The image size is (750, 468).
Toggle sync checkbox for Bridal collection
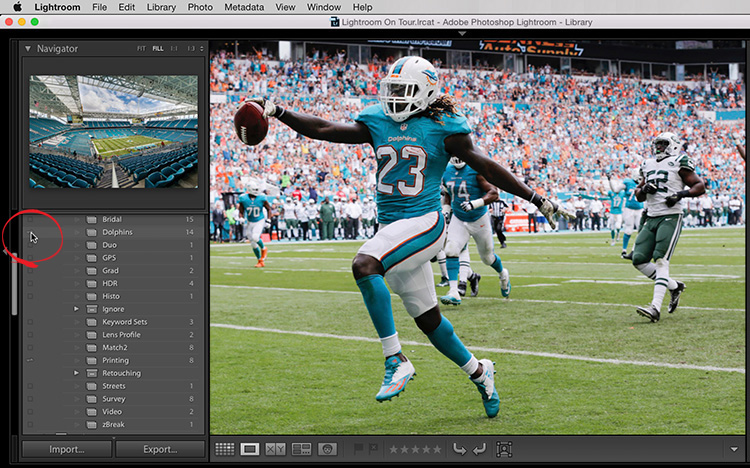(x=30, y=220)
